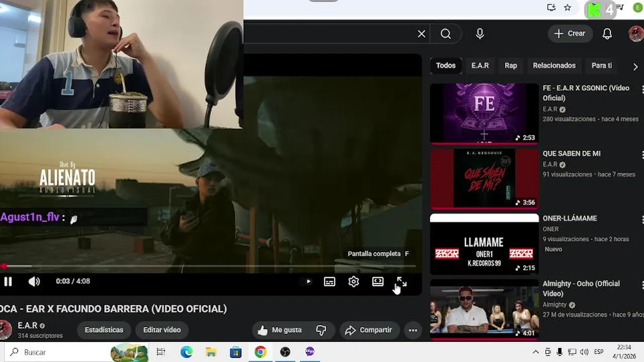
Task: Select the Rap filter chip
Action: [x=511, y=65]
